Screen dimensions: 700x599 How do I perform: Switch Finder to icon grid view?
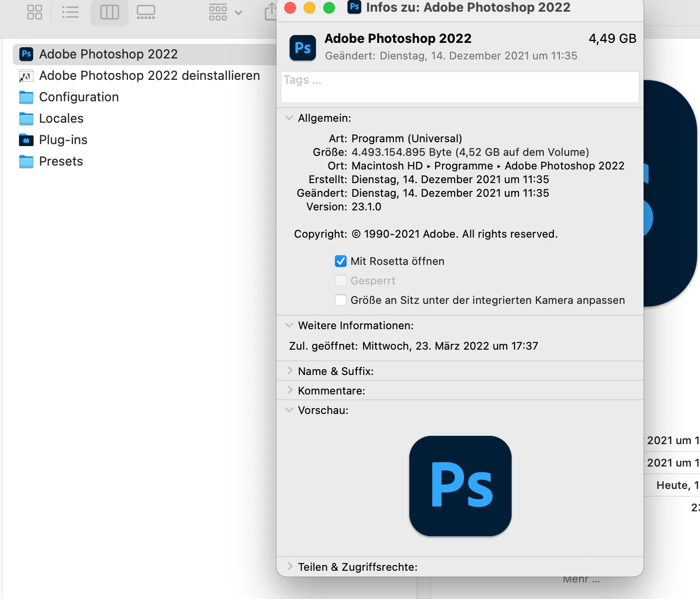point(35,12)
